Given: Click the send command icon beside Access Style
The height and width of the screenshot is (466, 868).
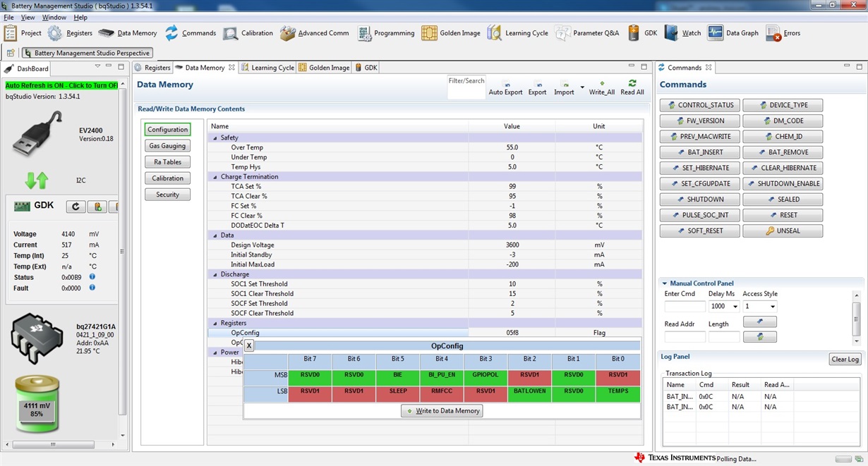Looking at the screenshot, I should [x=760, y=321].
